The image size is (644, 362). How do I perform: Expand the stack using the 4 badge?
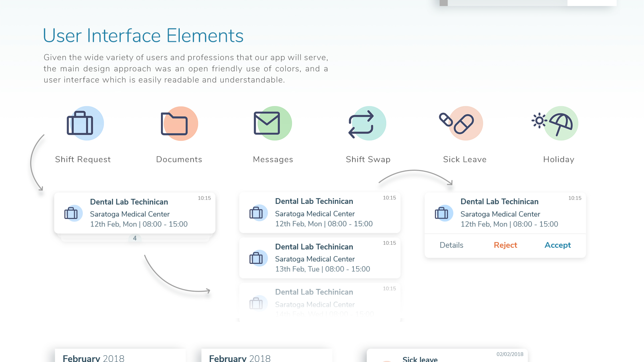coord(135,238)
